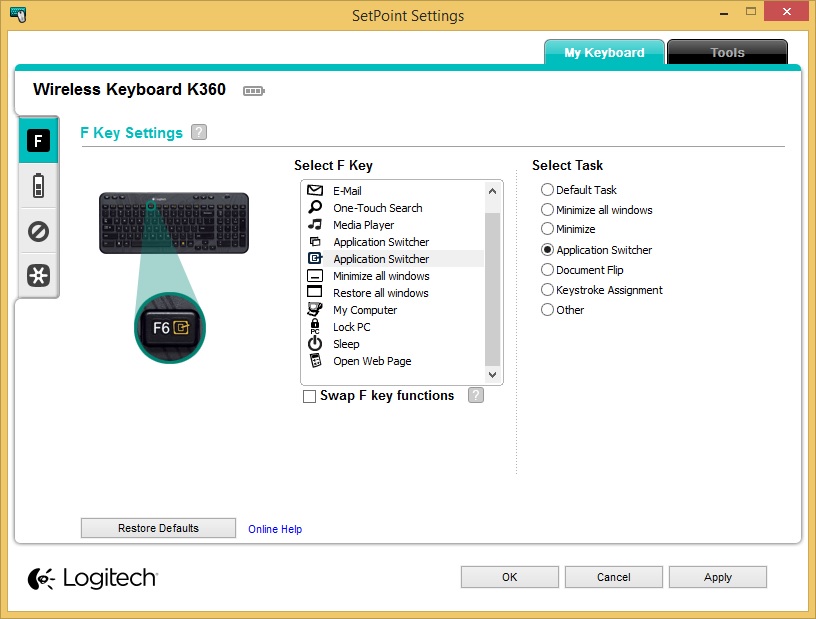
Task: Switch to the My Keyboard tab
Action: (x=604, y=52)
